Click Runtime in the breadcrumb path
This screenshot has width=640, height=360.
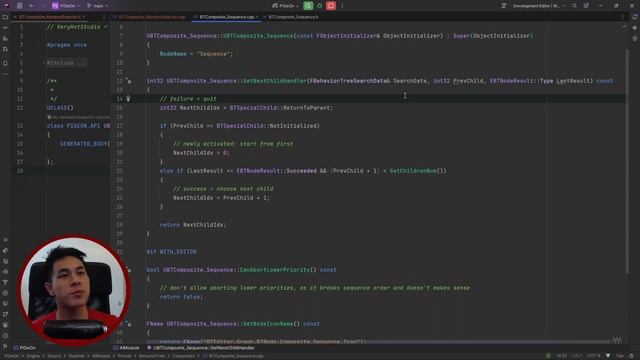pos(76,356)
